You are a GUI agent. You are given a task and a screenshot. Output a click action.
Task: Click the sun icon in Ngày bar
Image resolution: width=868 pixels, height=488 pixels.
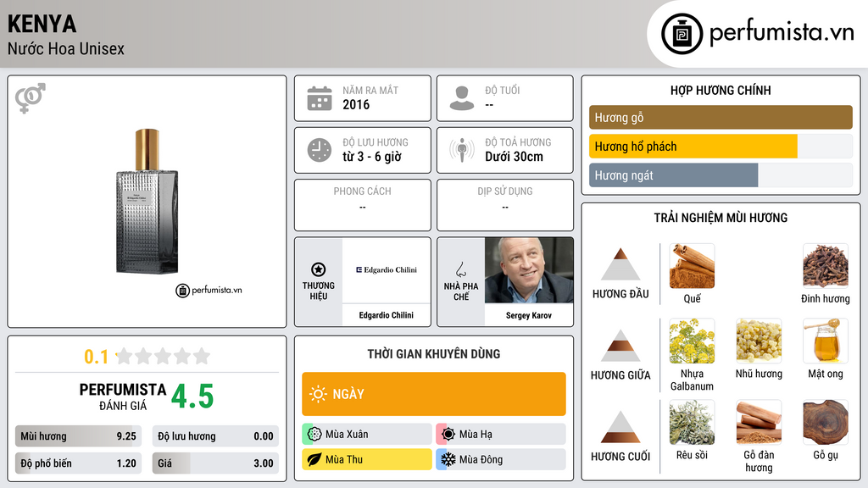318,394
